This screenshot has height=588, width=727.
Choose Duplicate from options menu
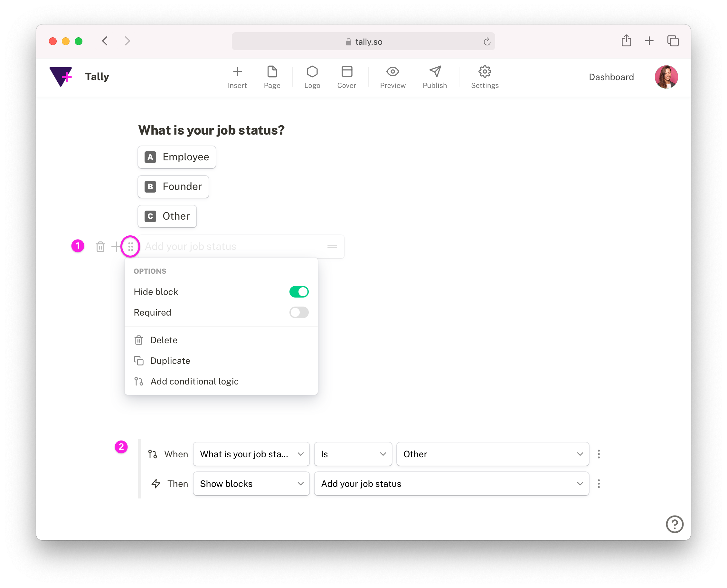pos(221,360)
